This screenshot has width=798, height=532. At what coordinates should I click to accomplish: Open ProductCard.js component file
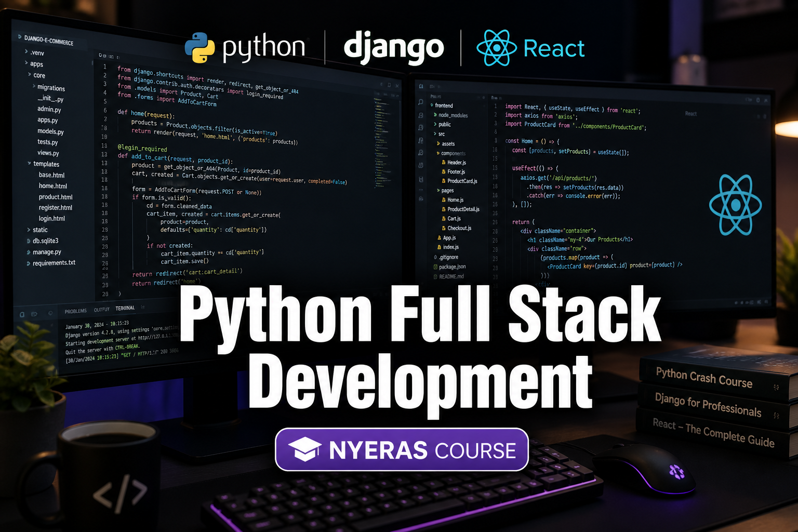[x=462, y=181]
